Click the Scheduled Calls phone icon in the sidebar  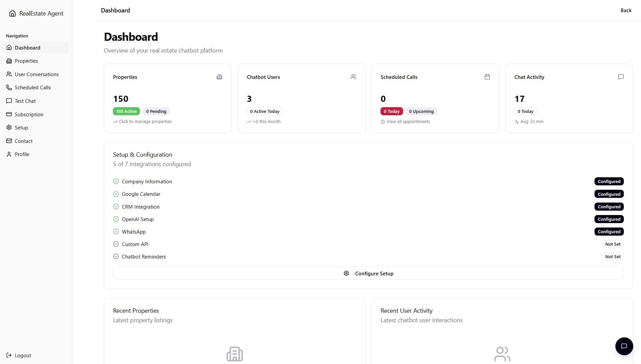click(x=9, y=88)
